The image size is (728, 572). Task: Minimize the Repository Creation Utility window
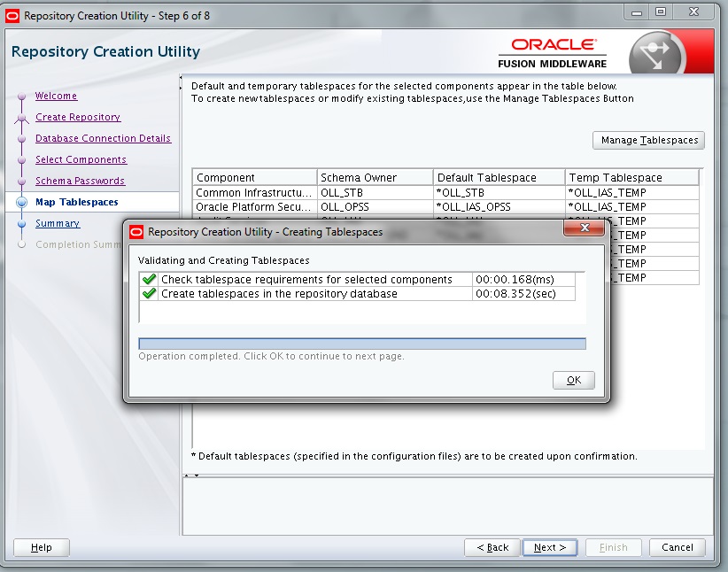[x=637, y=12]
